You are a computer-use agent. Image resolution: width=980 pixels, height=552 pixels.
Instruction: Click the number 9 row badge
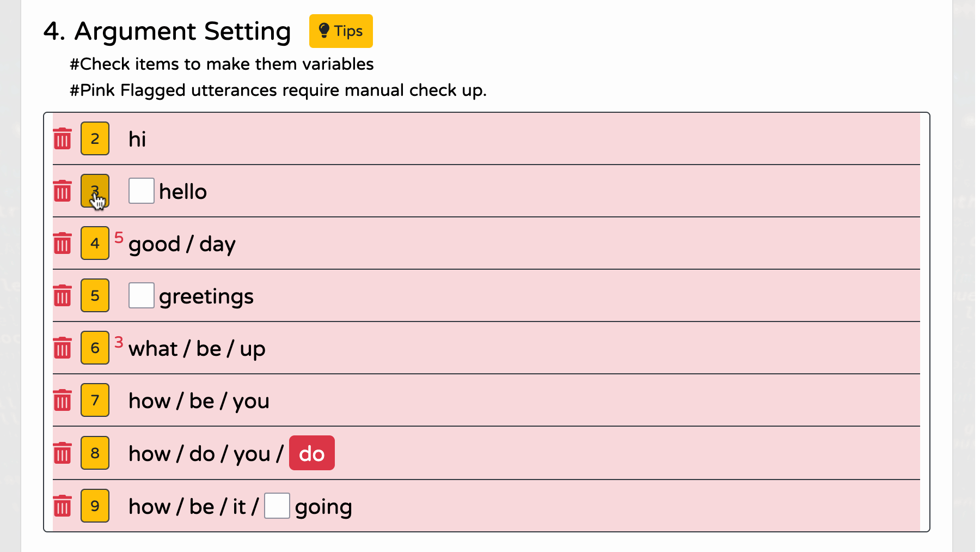[95, 506]
